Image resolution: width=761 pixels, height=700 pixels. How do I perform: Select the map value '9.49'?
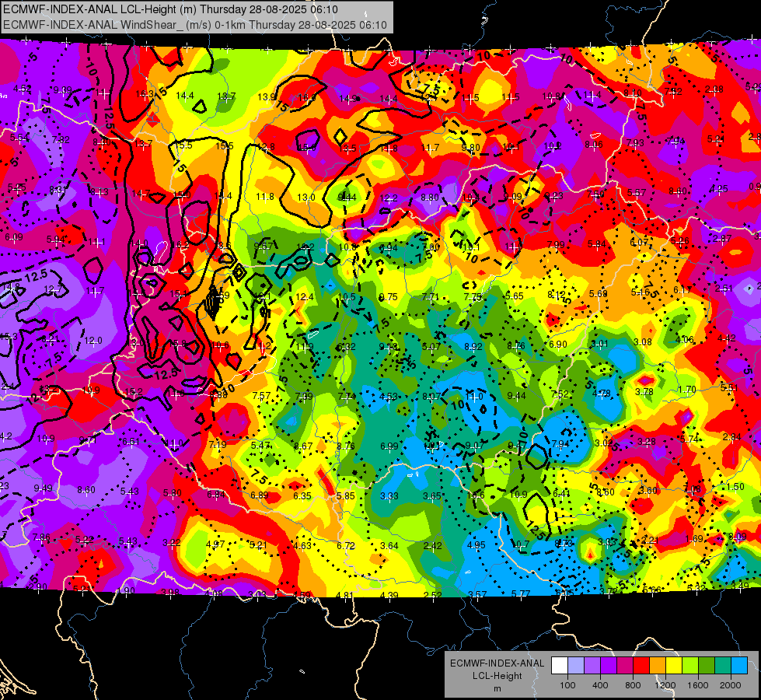(44, 488)
